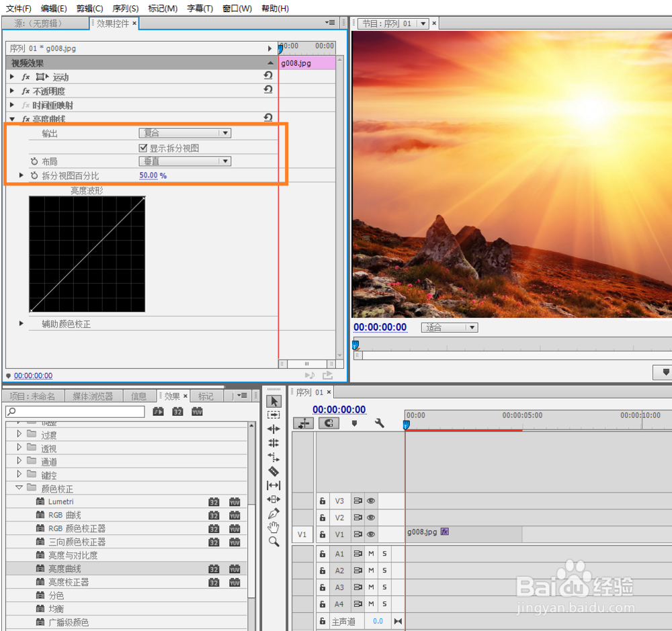
Task: Click the fx badge on g008.jpg clip
Action: pos(445,532)
